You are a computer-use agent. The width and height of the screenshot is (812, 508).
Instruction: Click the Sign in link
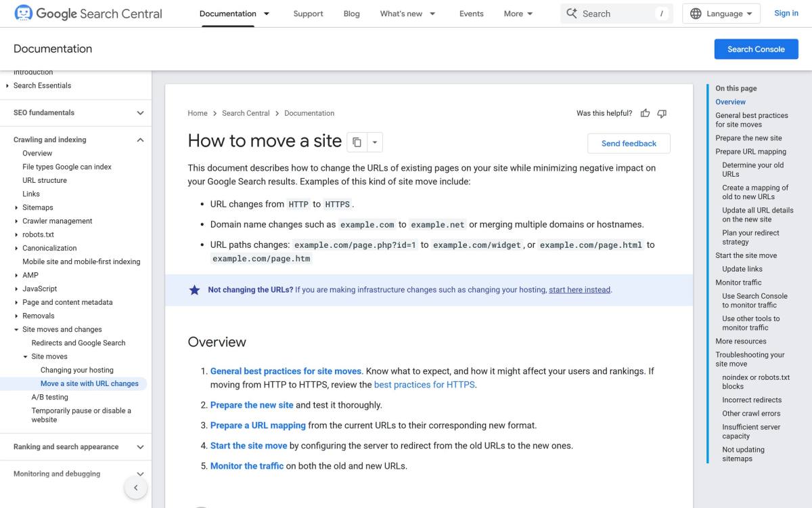786,13
